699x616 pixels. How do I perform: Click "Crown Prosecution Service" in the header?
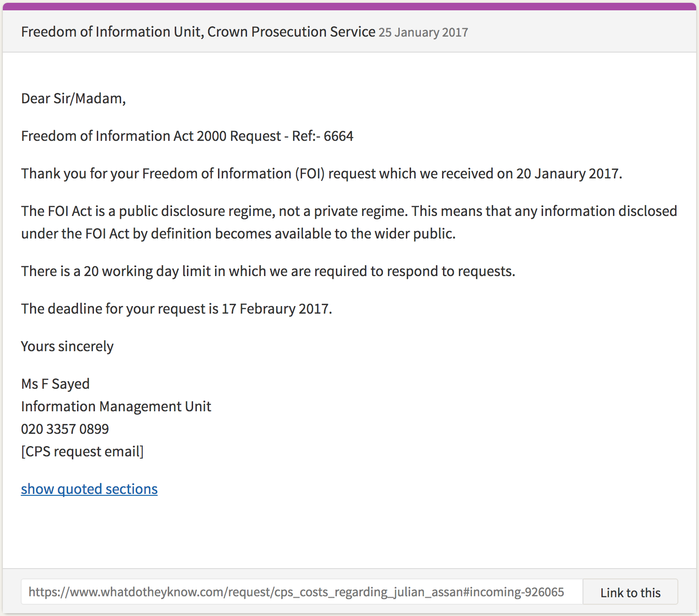click(291, 32)
